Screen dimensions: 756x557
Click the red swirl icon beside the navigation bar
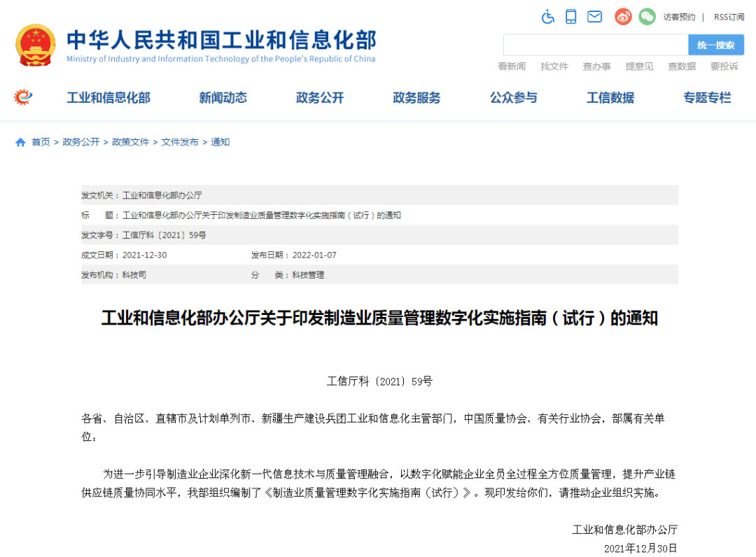point(22,97)
